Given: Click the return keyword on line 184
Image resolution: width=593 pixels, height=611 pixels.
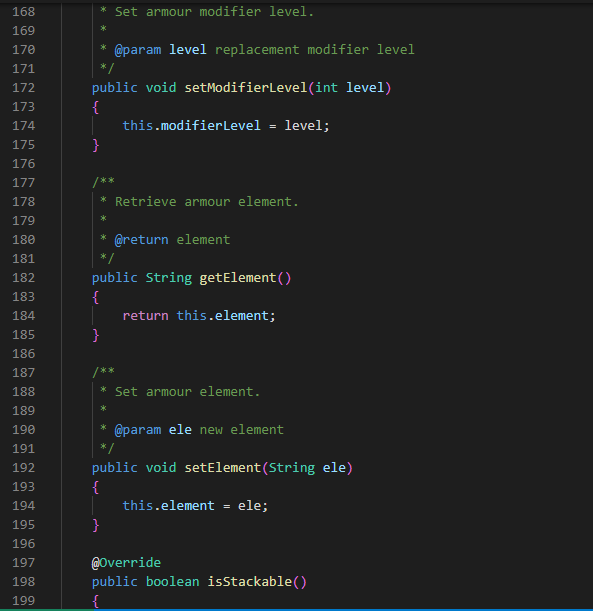Looking at the screenshot, I should [146, 316].
